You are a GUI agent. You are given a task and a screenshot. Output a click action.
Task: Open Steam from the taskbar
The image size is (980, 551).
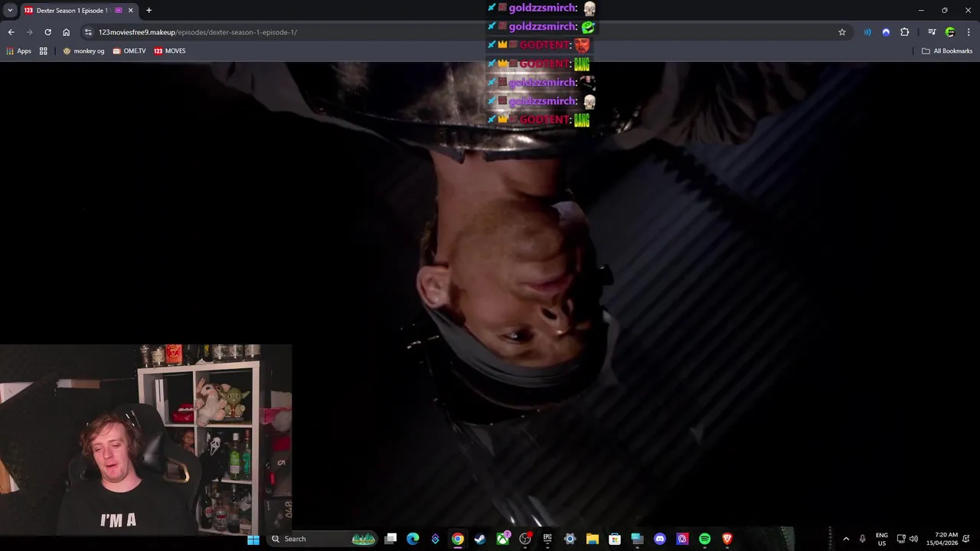pos(479,539)
